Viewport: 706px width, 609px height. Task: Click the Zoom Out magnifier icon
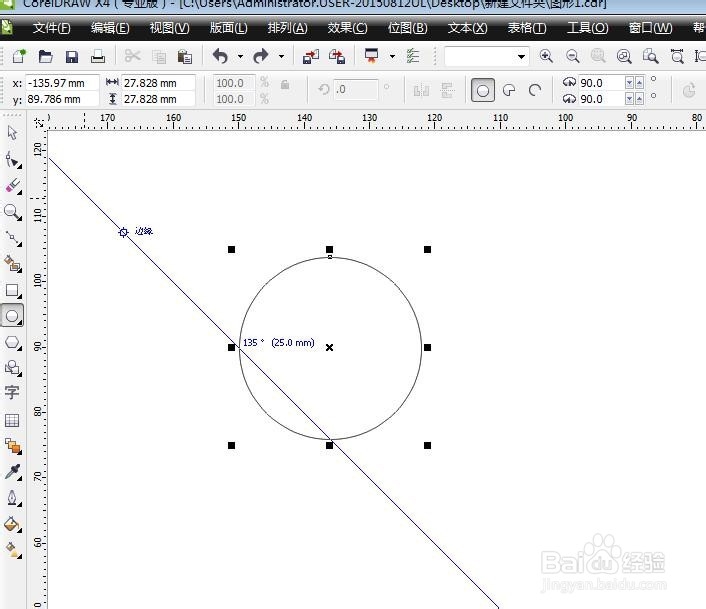(572, 56)
